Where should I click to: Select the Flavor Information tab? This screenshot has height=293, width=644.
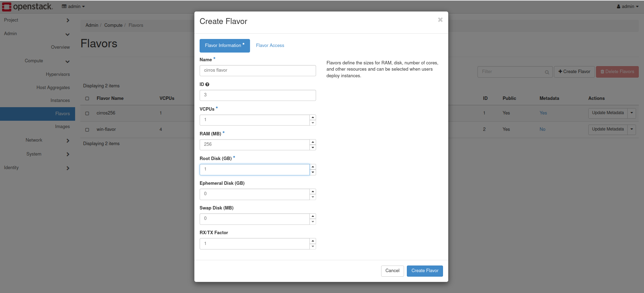[x=225, y=46]
